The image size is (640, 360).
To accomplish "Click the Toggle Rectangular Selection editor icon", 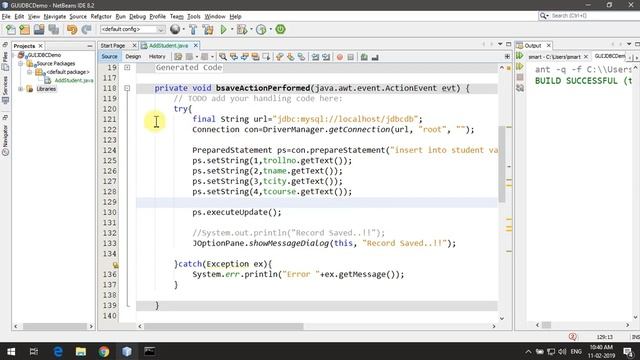I will point(267,57).
